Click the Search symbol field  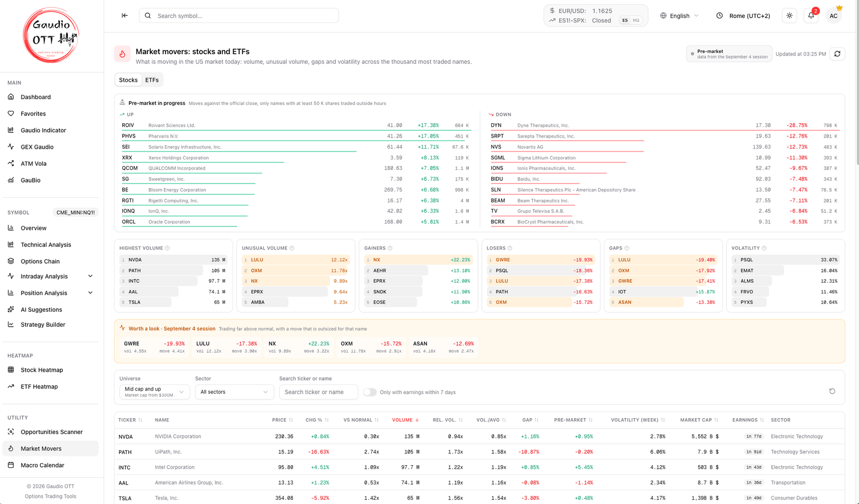tap(239, 16)
